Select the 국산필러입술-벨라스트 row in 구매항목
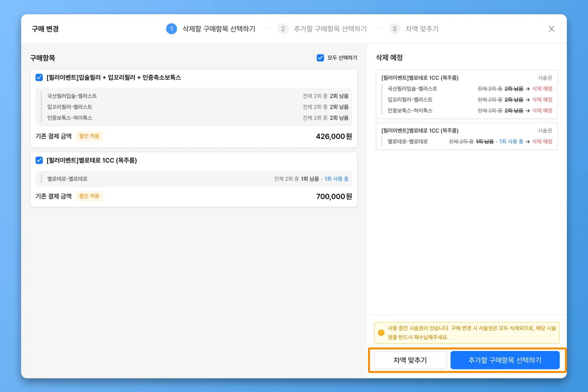The height and width of the screenshot is (392, 588). pos(72,96)
